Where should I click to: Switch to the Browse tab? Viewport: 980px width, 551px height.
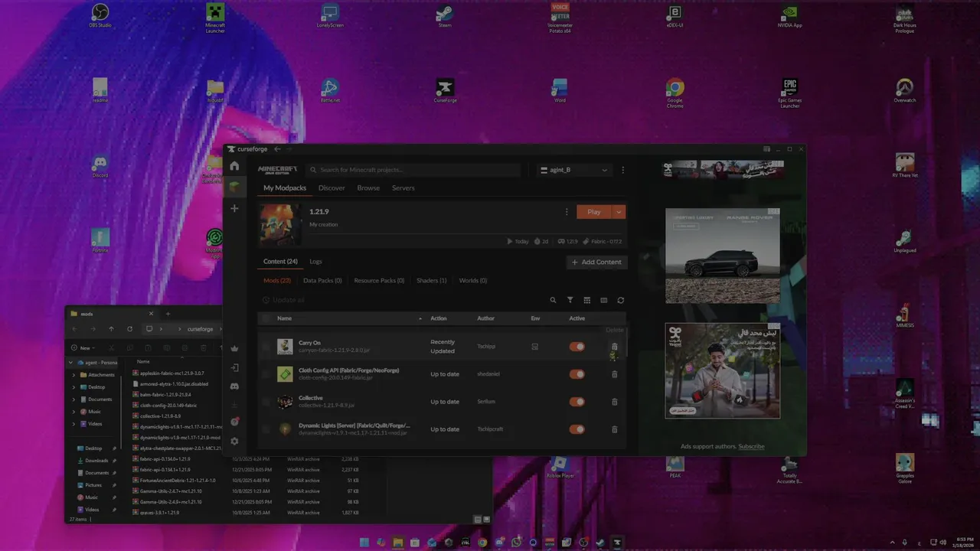[368, 188]
